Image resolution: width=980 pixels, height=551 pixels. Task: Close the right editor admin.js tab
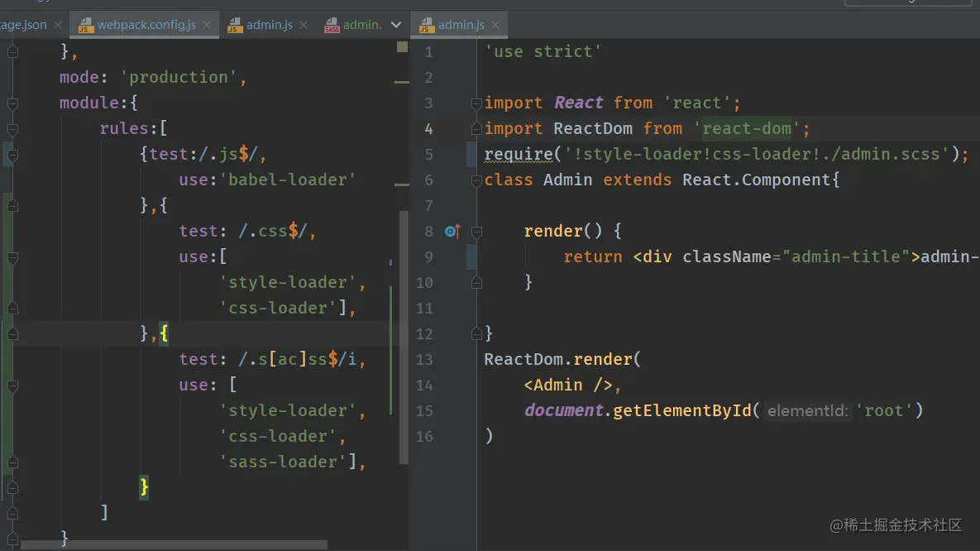[495, 25]
